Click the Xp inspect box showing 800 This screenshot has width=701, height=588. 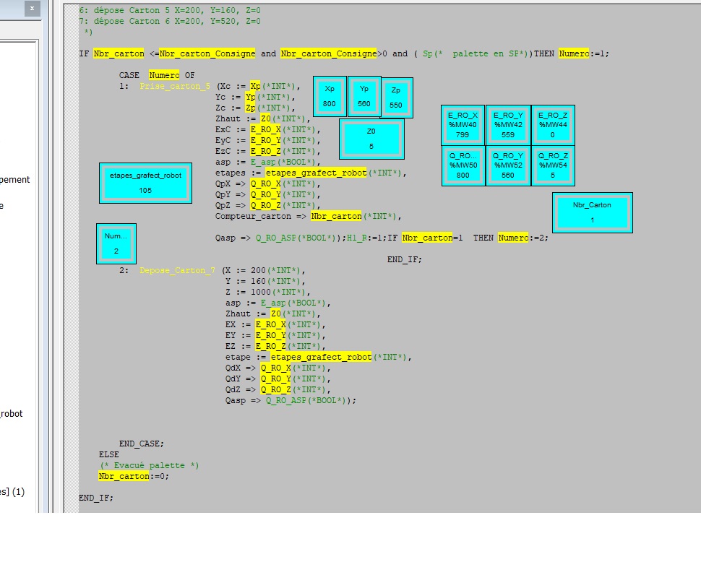click(330, 96)
